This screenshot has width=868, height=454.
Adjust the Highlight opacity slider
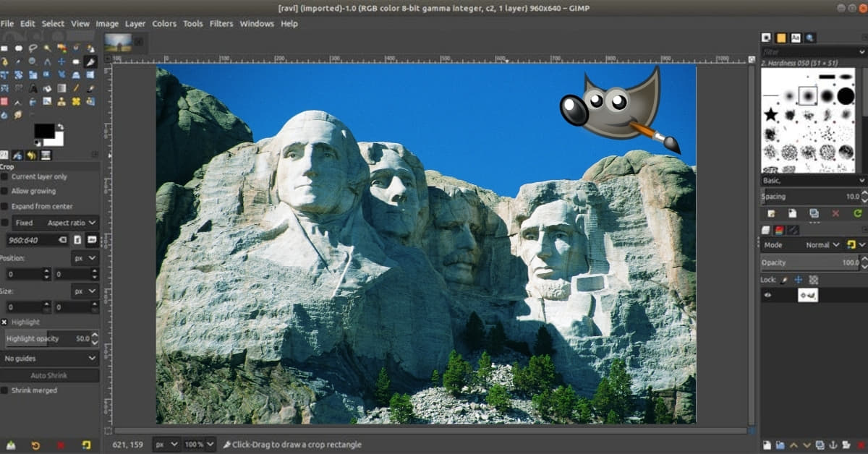tap(46, 338)
